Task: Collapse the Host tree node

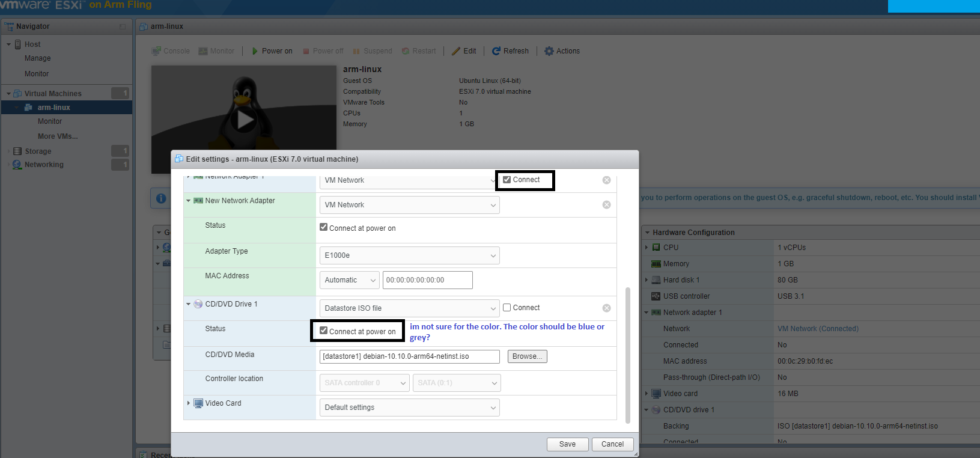Action: point(8,44)
